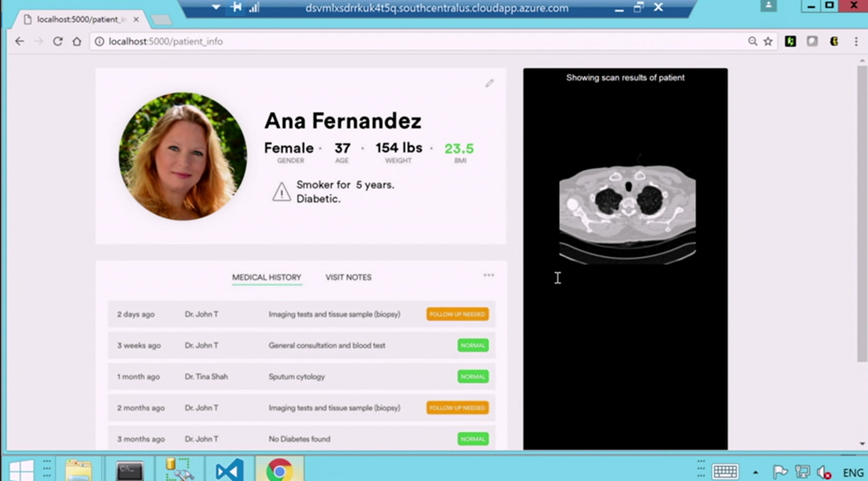868x481 pixels.
Task: Click the CT scan image of the patient
Action: point(627,209)
